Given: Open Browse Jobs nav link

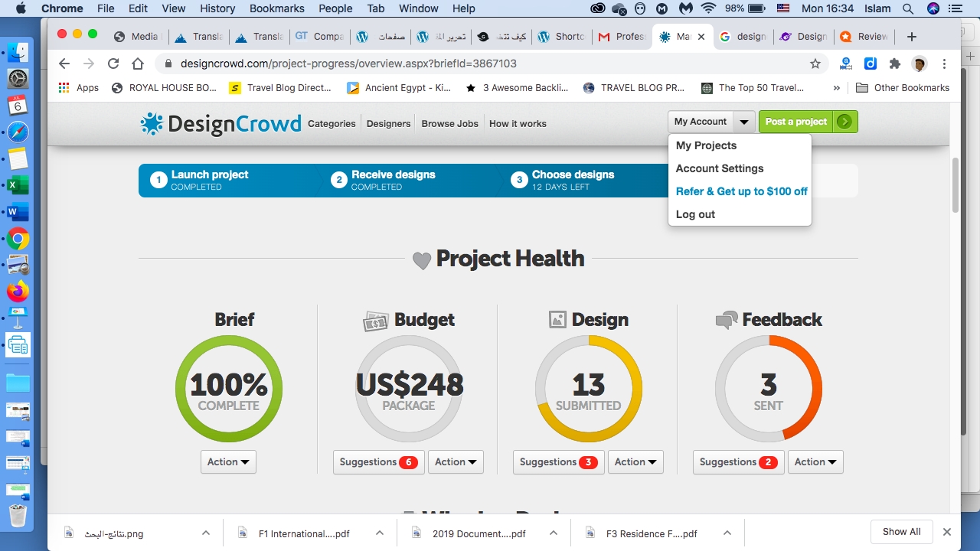Looking at the screenshot, I should pos(449,123).
